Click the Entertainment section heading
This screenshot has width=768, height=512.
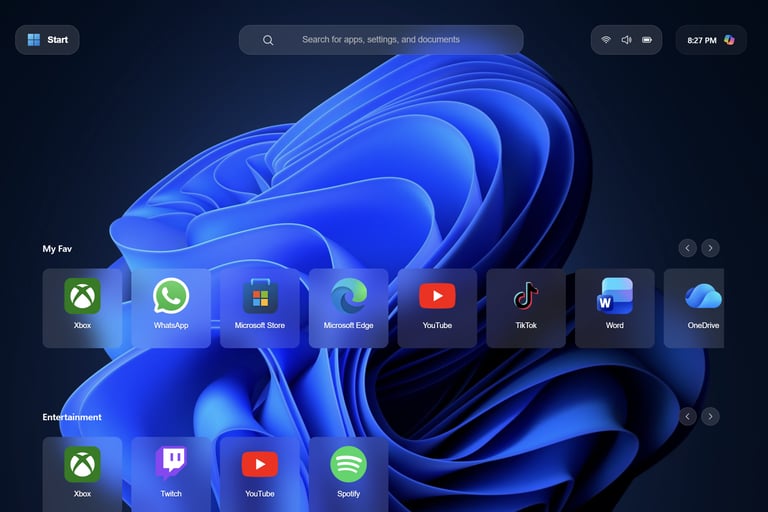pyautogui.click(x=72, y=417)
